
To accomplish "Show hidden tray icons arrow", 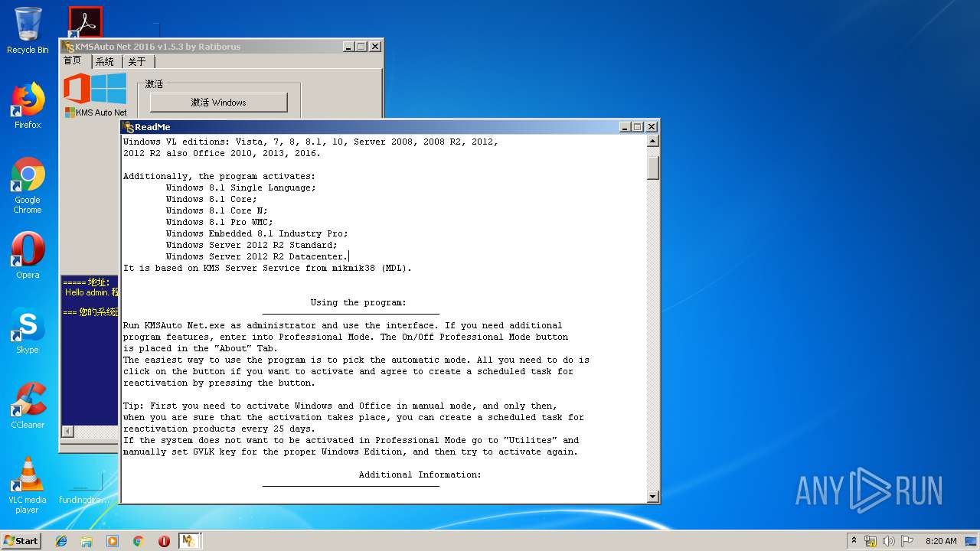I will (x=854, y=541).
